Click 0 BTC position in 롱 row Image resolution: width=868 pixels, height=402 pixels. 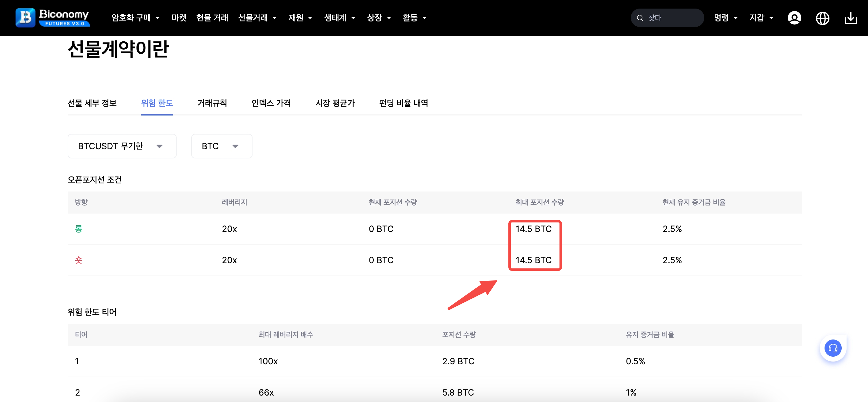(x=381, y=229)
